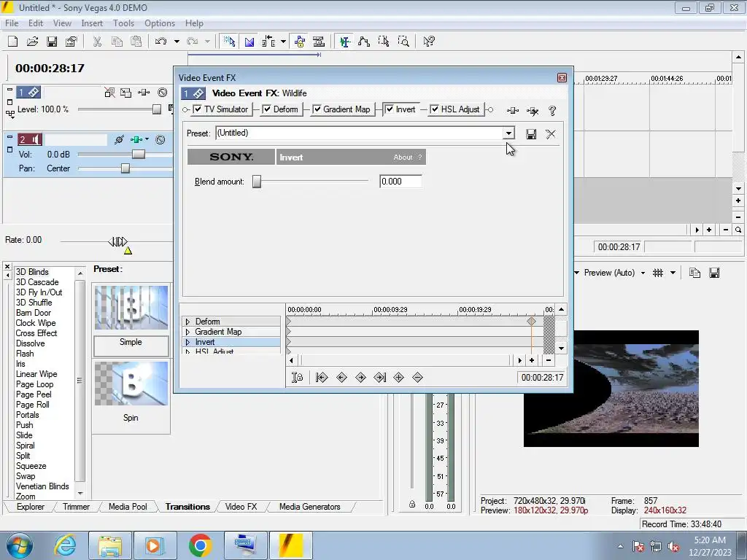Click the About link in Invert plug-in
Screen dimensions: 747x560
click(x=403, y=157)
